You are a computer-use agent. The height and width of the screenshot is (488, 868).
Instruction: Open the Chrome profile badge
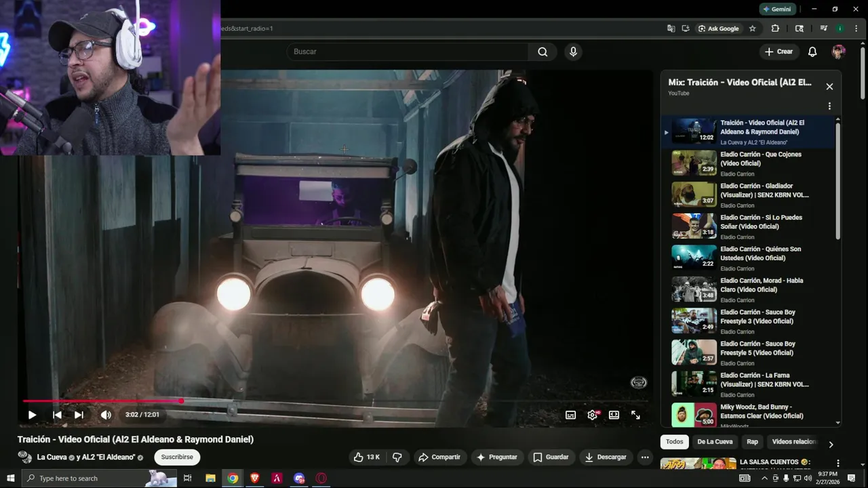[840, 28]
